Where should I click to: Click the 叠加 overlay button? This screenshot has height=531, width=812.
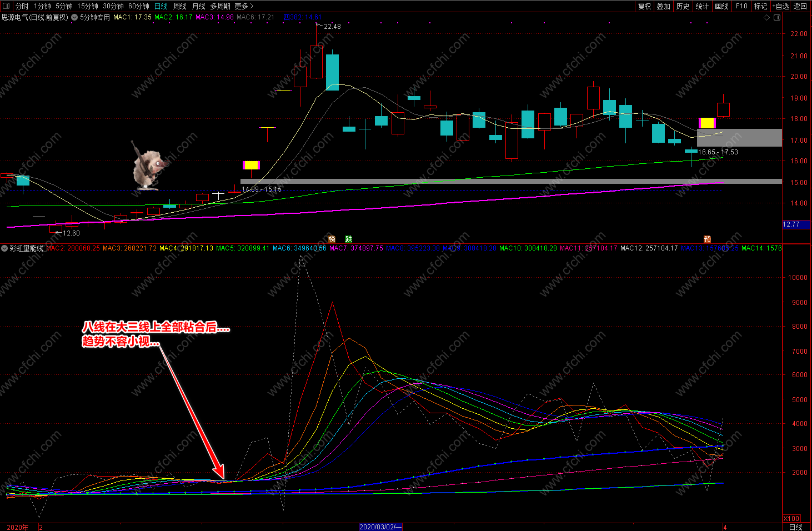point(664,6)
